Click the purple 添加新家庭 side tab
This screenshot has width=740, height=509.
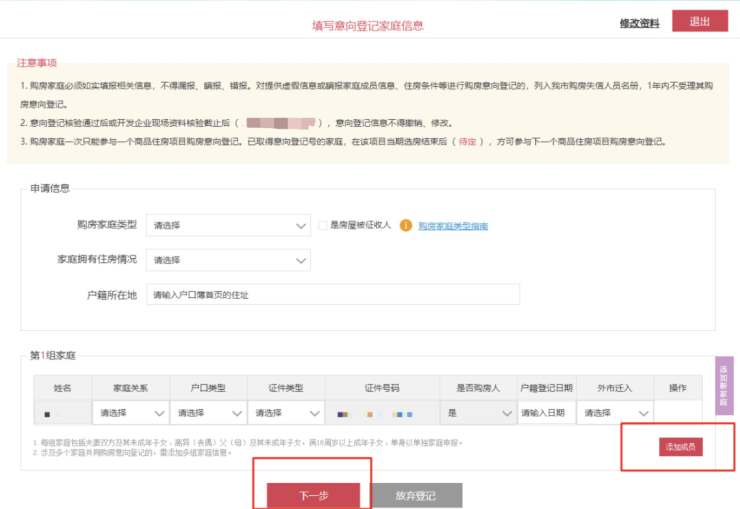tap(724, 385)
